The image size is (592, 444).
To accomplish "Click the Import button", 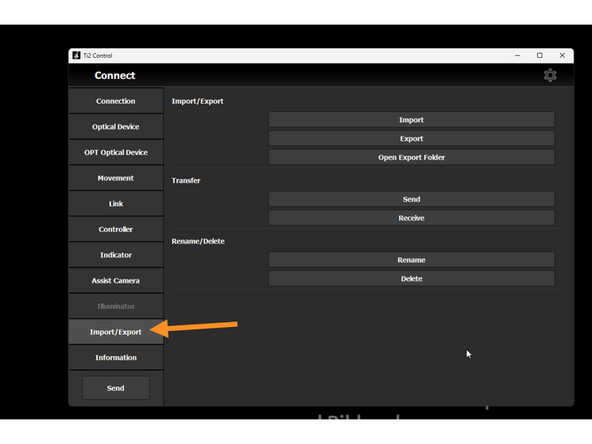I will (412, 120).
